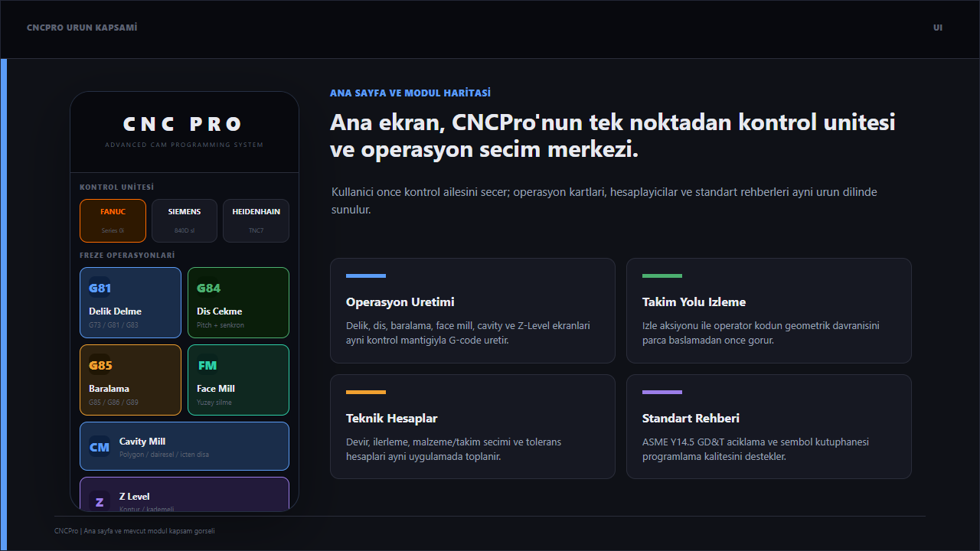
Task: Click the footer text 'CNCPro | Ana sayfa'
Action: (x=135, y=531)
